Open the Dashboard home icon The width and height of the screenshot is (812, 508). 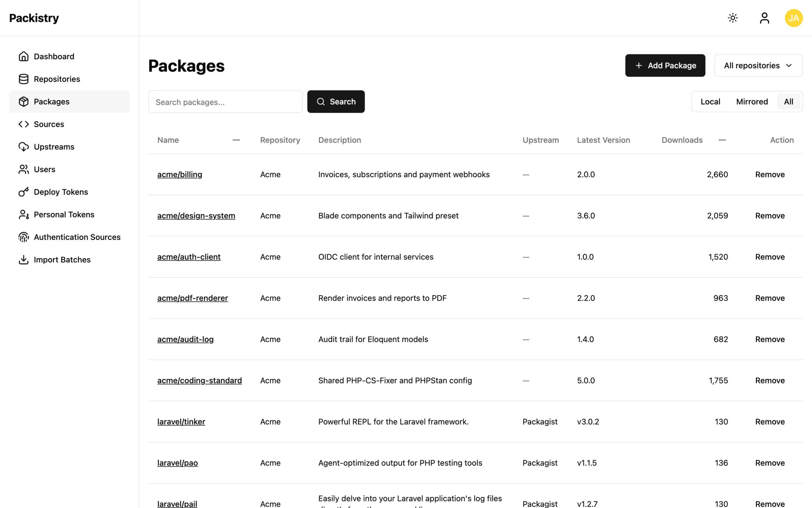click(x=24, y=56)
